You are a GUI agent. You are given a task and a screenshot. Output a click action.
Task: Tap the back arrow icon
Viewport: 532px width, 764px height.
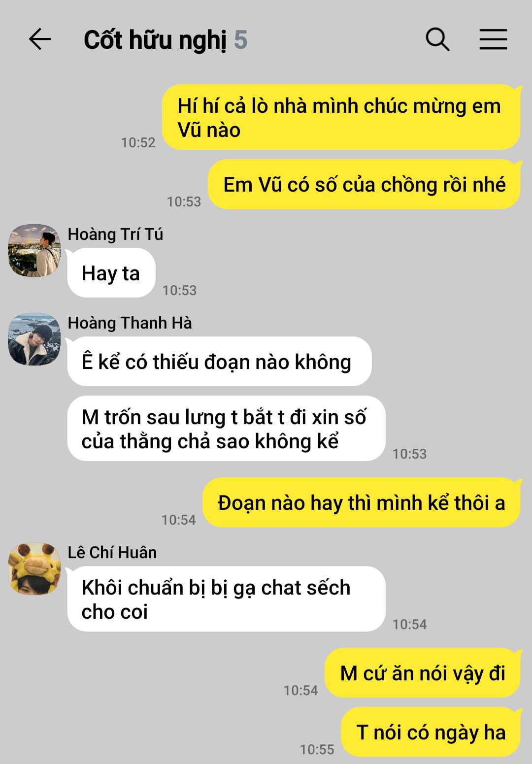point(40,39)
